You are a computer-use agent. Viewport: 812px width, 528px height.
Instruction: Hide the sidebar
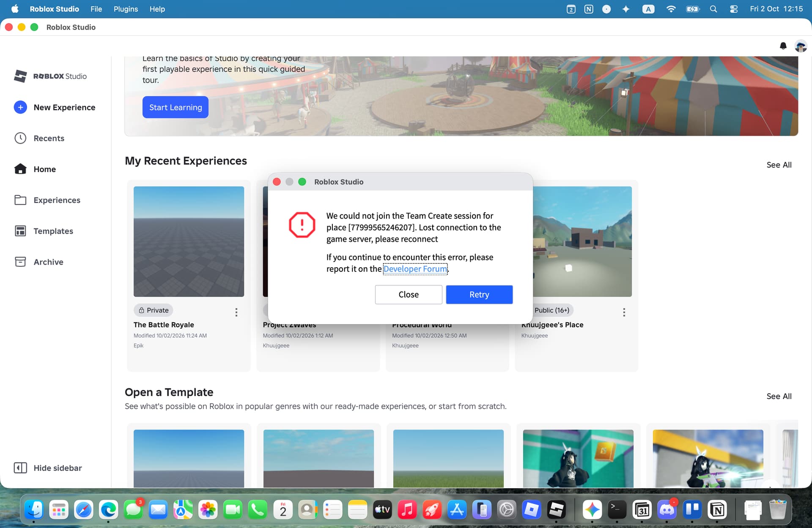pos(48,468)
